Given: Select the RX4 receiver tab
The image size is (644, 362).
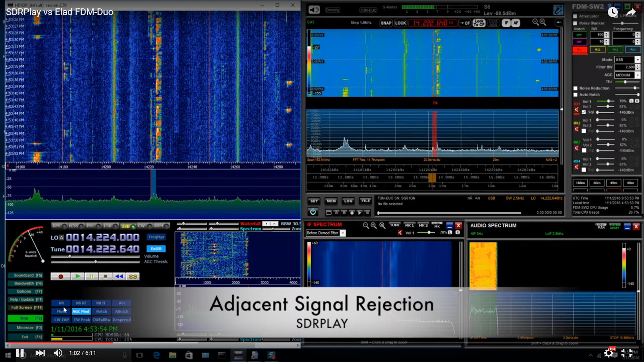Looking at the screenshot, I should [633, 50].
